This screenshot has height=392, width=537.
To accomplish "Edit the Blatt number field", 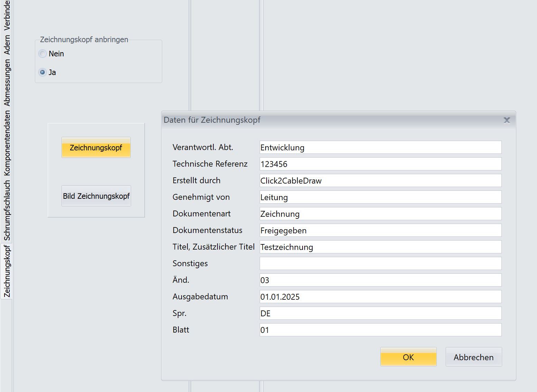I will pyautogui.click(x=380, y=330).
